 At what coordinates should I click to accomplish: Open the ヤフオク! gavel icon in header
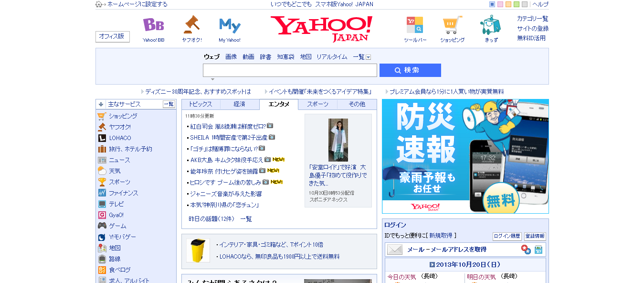point(191,24)
